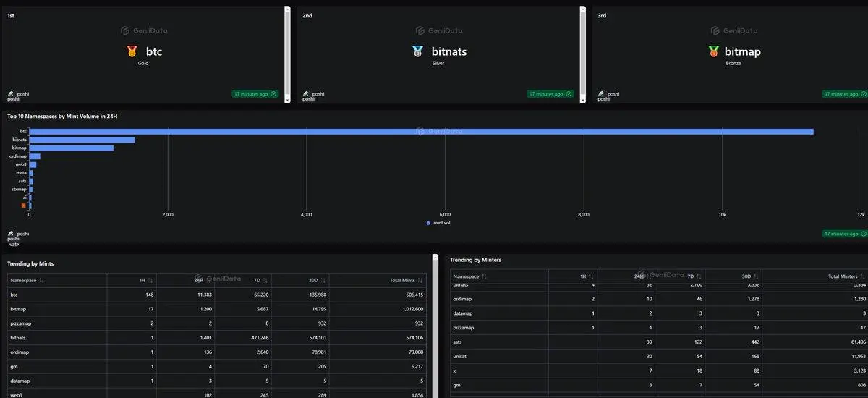Click the gold medal icon beside btc
The width and height of the screenshot is (868, 398).
[132, 51]
